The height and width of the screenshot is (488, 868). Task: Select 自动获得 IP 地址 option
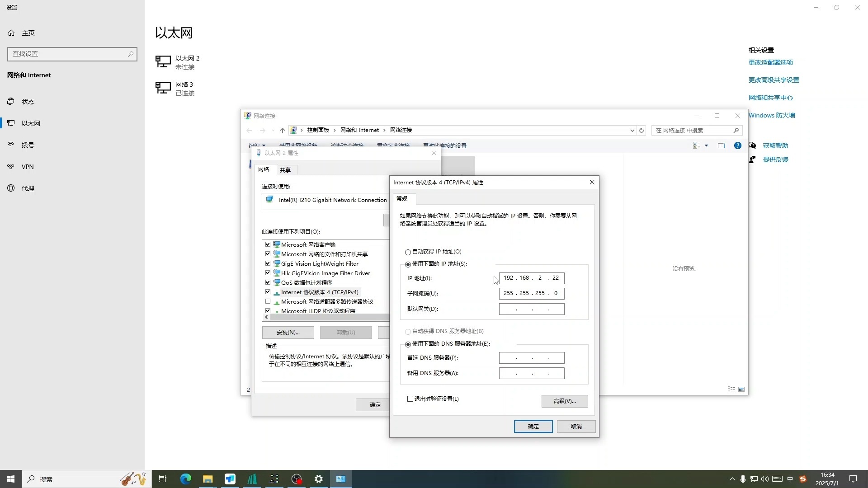pyautogui.click(x=408, y=252)
